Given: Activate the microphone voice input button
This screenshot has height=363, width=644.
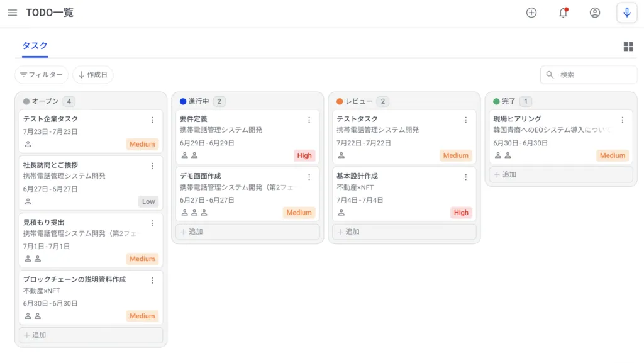Looking at the screenshot, I should click(627, 13).
